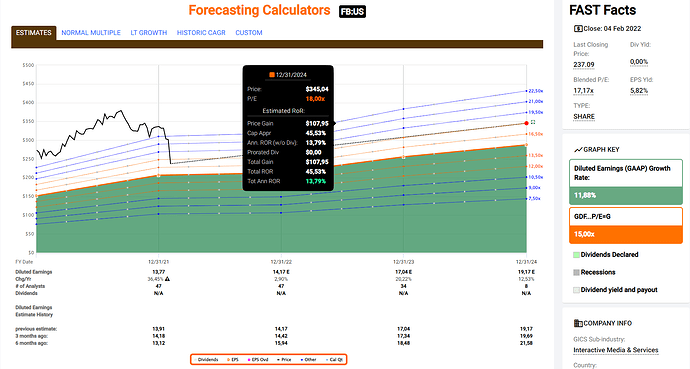Image resolution: width=690 pixels, height=369 pixels.
Task: Click the GRAPH KEY trend icon
Action: [x=578, y=150]
